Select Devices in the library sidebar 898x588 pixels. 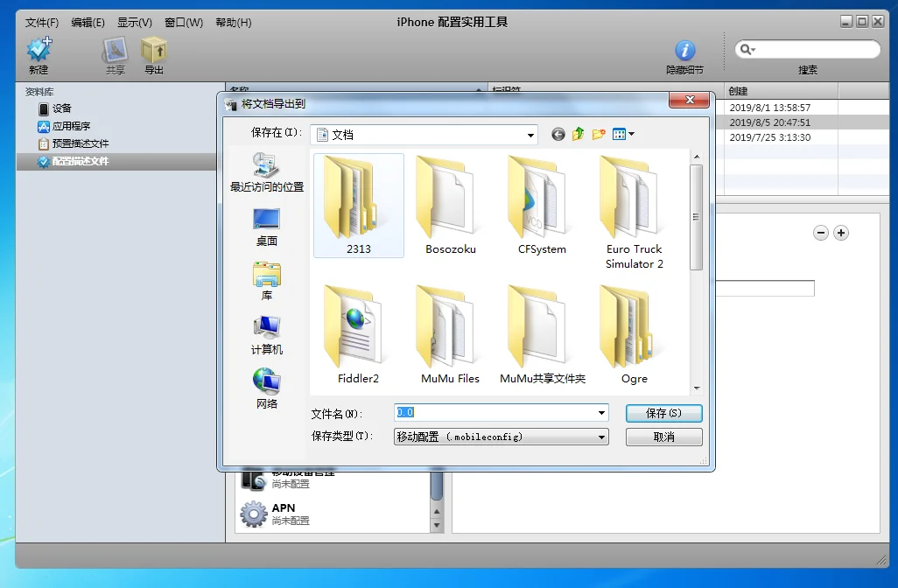[55, 108]
